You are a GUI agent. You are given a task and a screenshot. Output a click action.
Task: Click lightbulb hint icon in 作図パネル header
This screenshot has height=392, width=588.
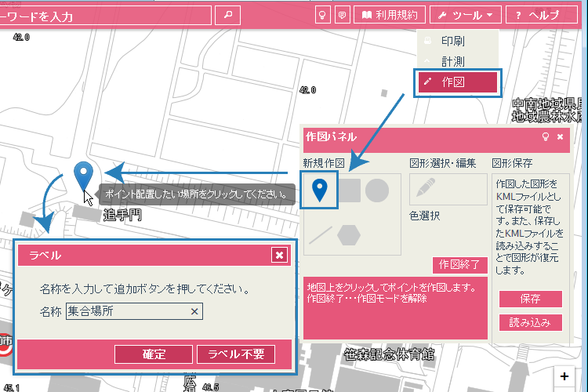546,136
